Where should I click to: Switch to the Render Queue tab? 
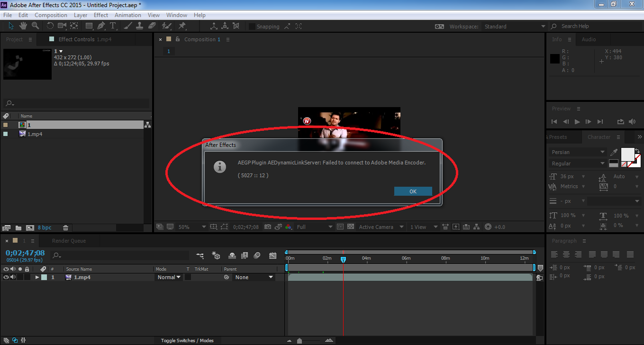click(69, 241)
